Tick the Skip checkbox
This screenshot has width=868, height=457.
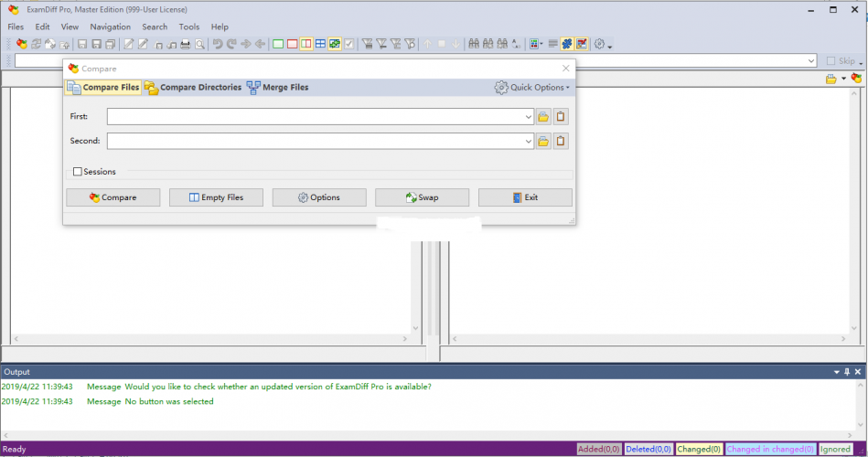pos(830,61)
